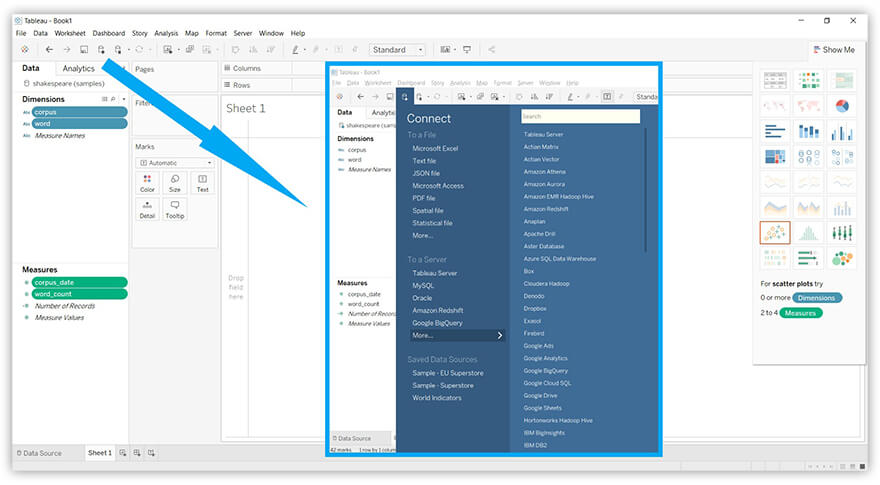Click the New Data Source toolbar icon

(x=101, y=49)
